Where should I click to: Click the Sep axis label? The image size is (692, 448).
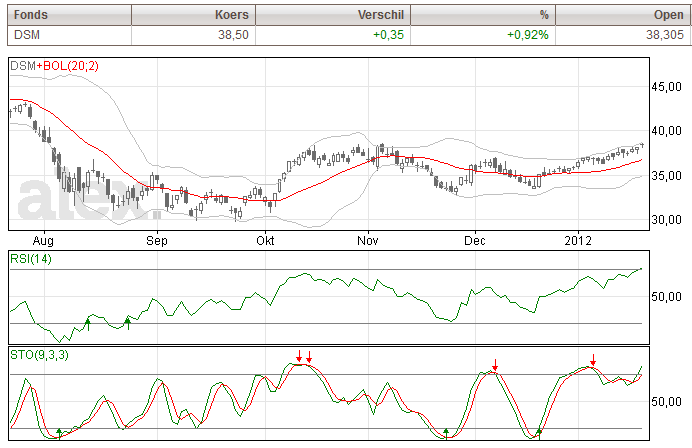pyautogui.click(x=157, y=241)
